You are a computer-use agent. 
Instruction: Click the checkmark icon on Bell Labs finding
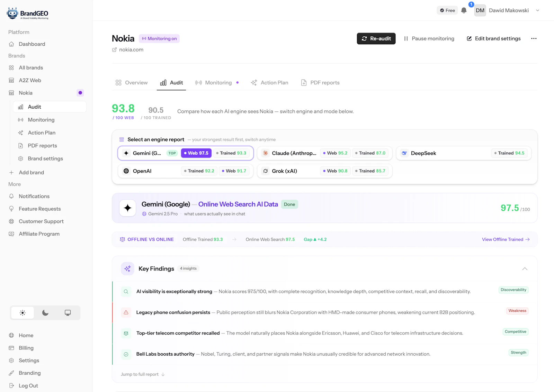click(x=126, y=354)
